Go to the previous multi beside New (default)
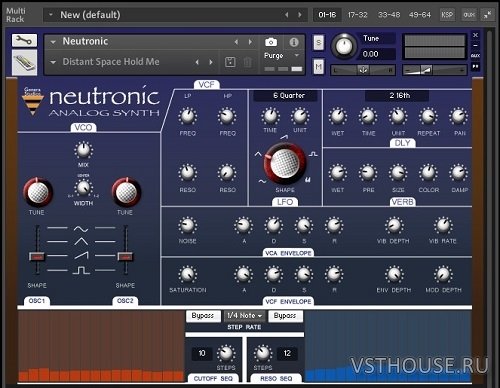The height and width of the screenshot is (388, 500). pos(286,15)
